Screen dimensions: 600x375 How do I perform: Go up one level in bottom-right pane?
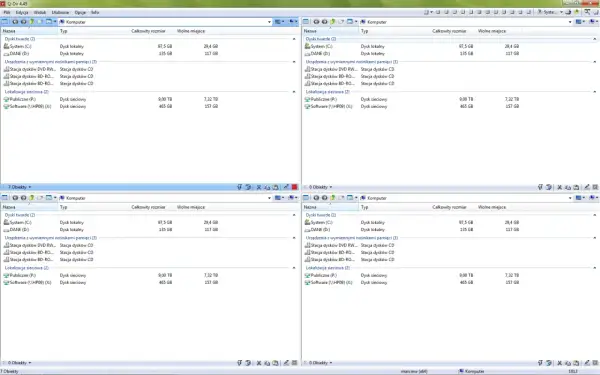point(333,198)
